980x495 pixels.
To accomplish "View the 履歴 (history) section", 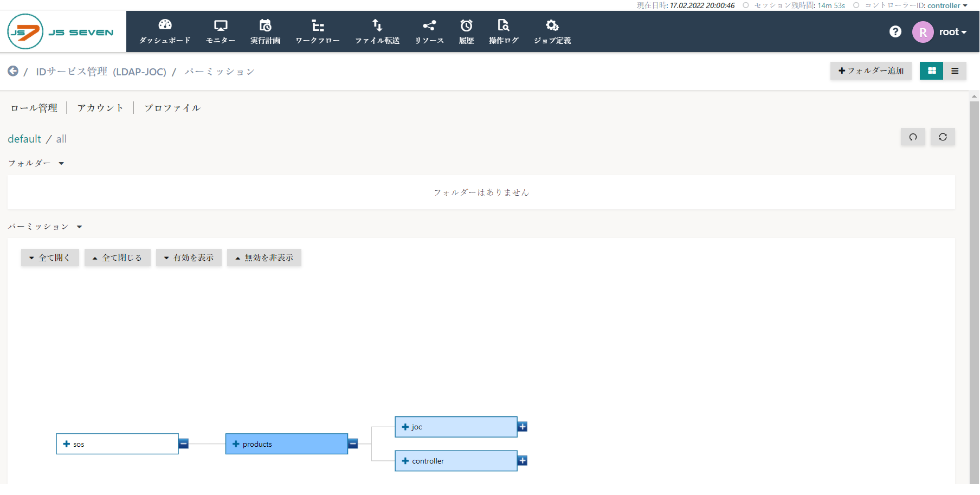I will pyautogui.click(x=466, y=31).
